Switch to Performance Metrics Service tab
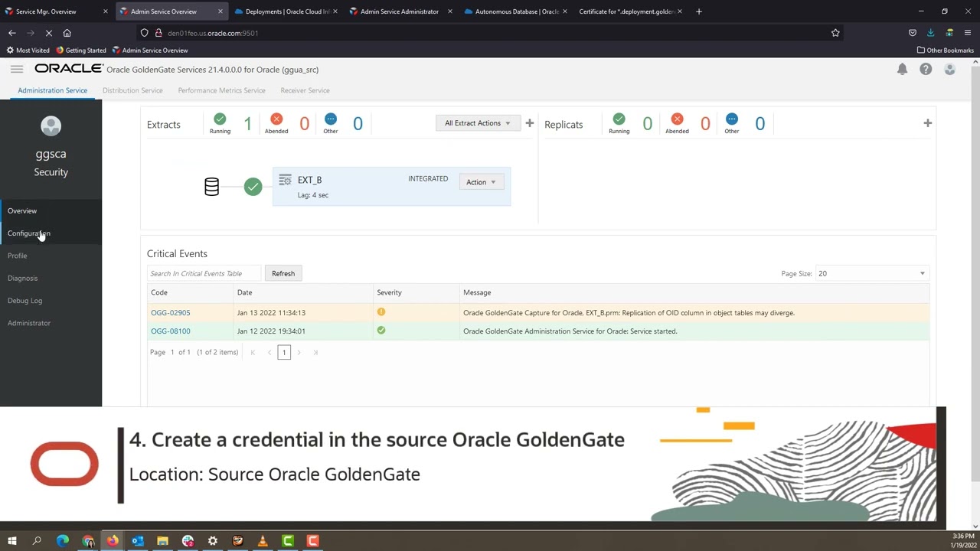980x551 pixels. [x=221, y=90]
